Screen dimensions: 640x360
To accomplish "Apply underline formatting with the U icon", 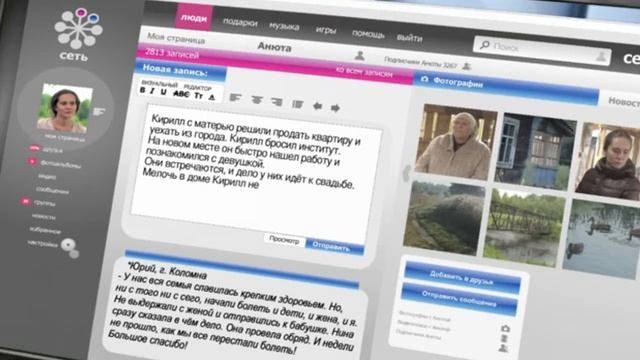I will [163, 92].
